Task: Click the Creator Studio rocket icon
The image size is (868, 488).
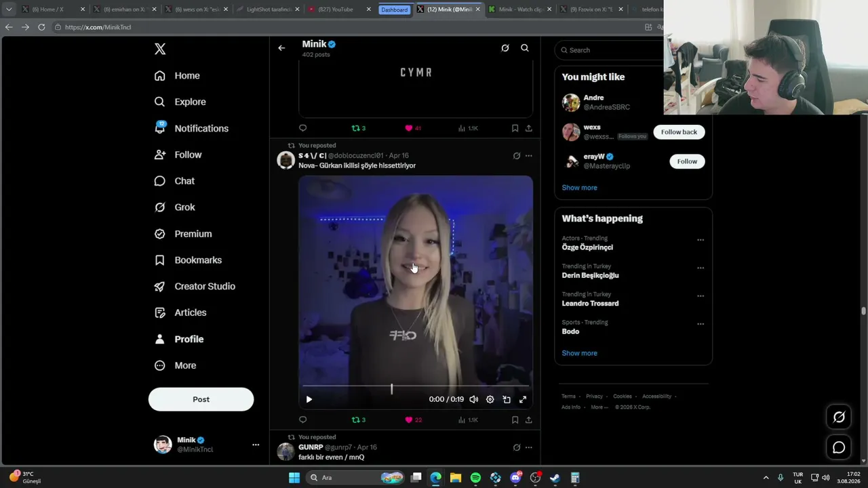Action: (160, 287)
